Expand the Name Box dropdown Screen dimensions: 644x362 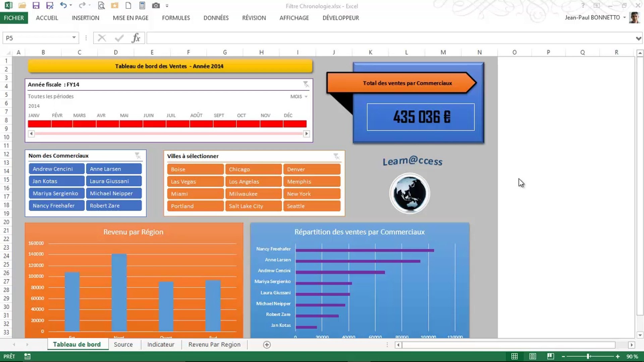click(x=74, y=38)
